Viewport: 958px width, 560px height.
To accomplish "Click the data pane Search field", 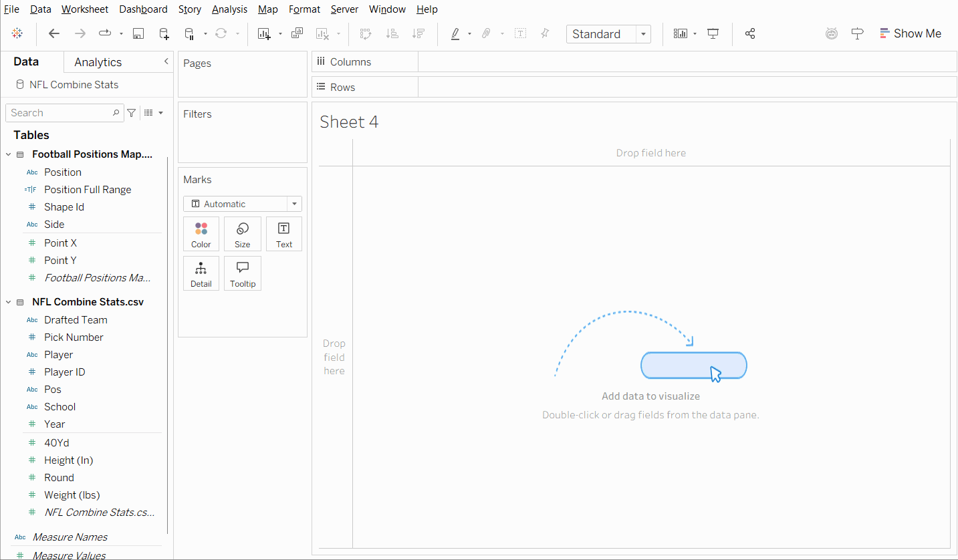I will click(60, 113).
